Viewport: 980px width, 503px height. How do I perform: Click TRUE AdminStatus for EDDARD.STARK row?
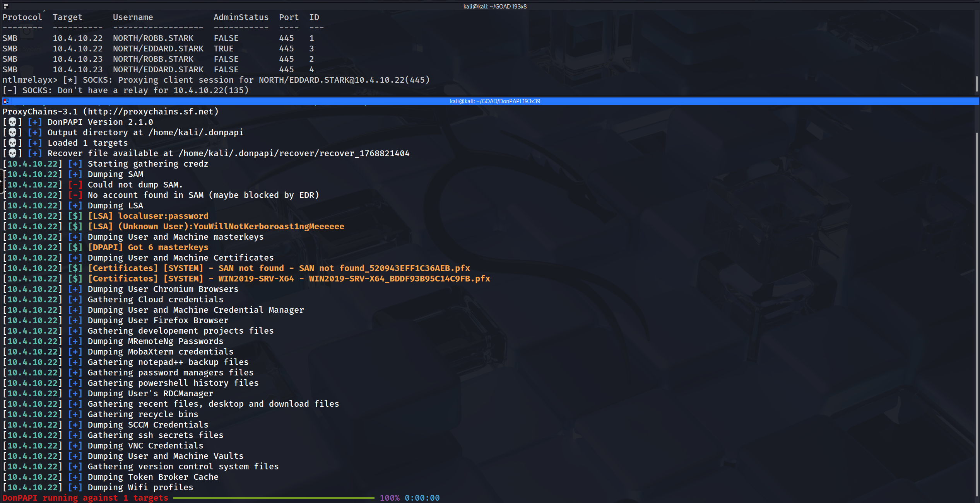[x=224, y=49]
